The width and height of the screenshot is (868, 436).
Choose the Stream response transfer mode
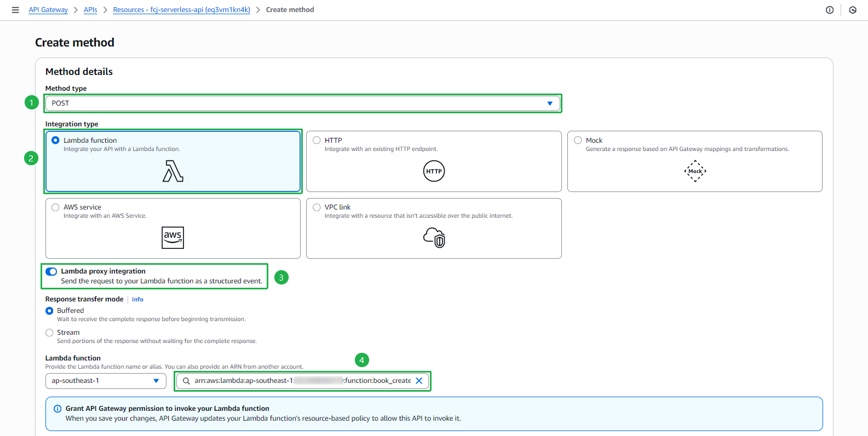pyautogui.click(x=49, y=333)
